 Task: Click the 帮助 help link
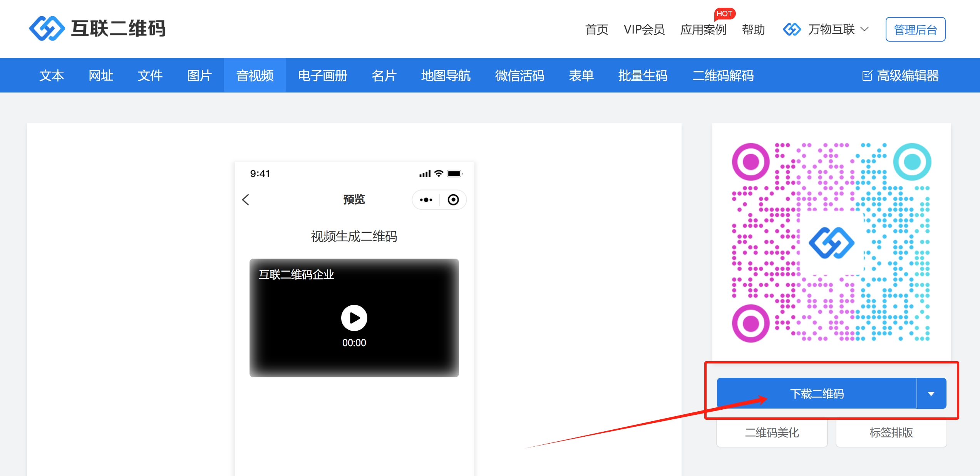click(x=753, y=30)
